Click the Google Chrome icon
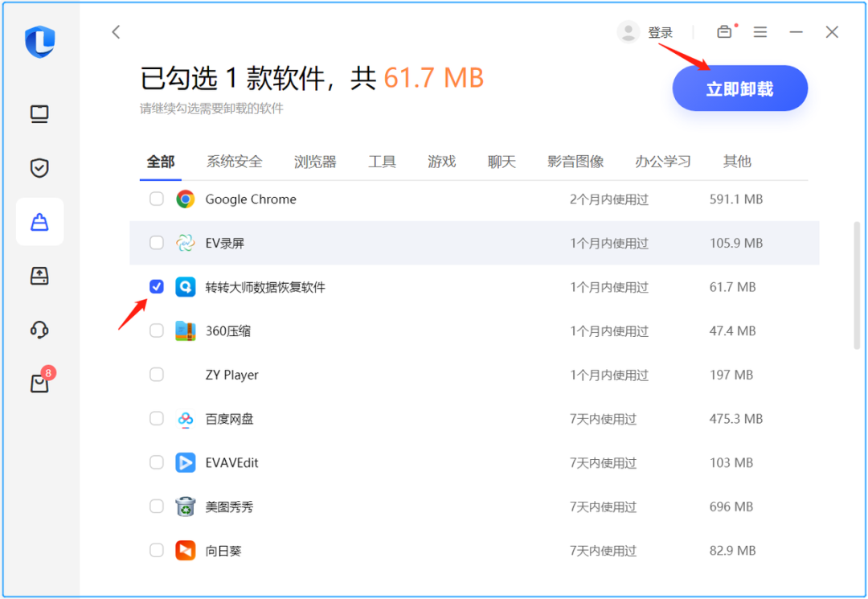 pos(186,199)
